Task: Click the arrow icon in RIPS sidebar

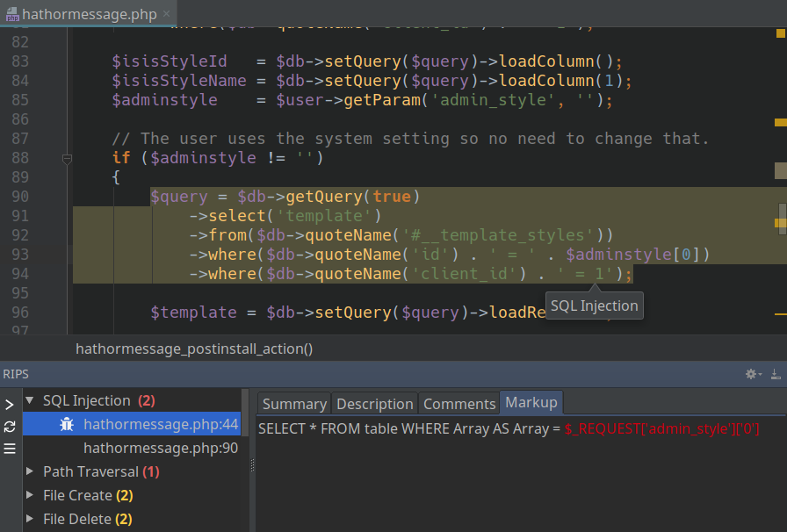Action: [10, 405]
